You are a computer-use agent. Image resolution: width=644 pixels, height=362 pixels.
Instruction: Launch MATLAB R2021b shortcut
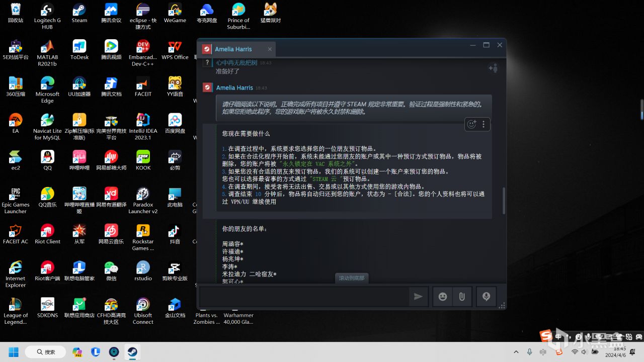click(47, 53)
